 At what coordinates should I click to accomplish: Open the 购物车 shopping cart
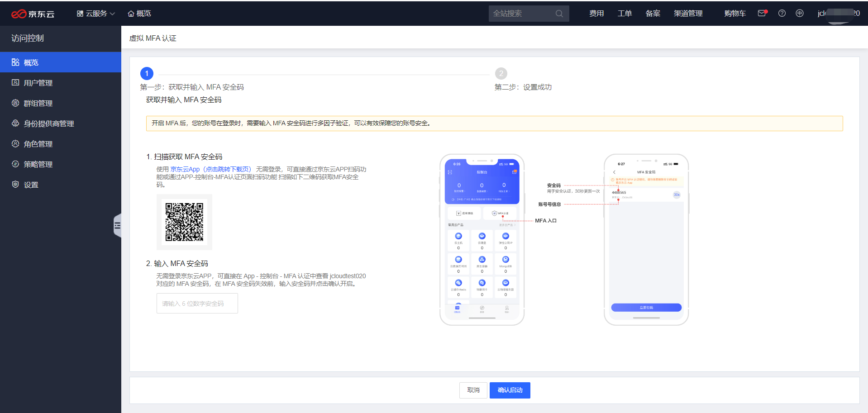(735, 14)
